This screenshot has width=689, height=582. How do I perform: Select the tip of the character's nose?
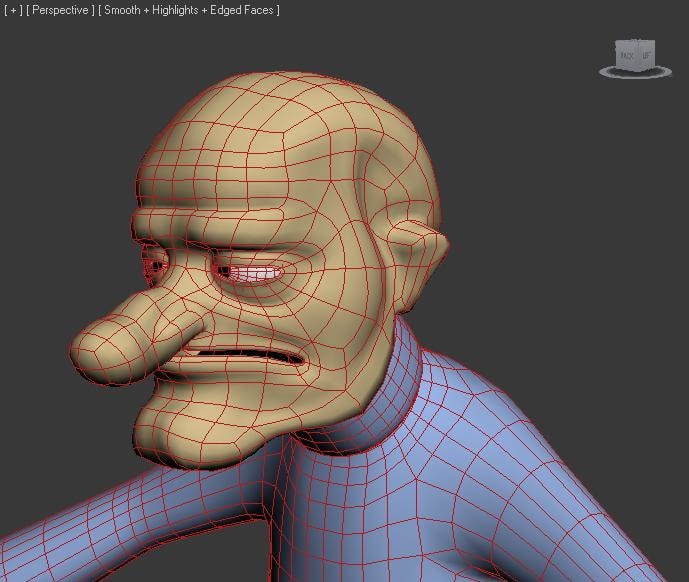pyautogui.click(x=90, y=349)
